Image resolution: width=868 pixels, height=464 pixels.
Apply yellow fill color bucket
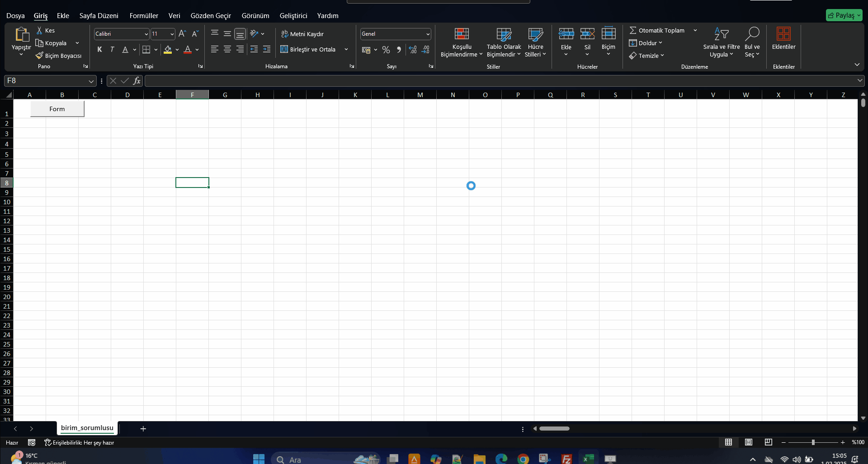(168, 49)
